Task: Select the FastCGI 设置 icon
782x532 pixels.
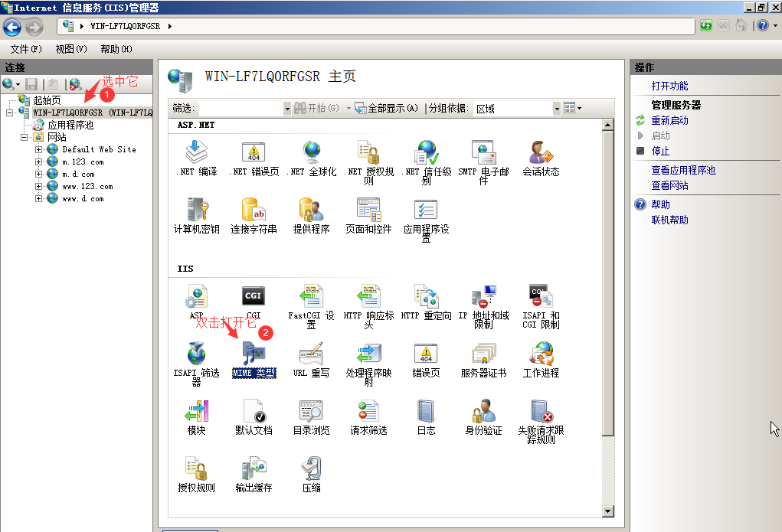Action: click(310, 297)
